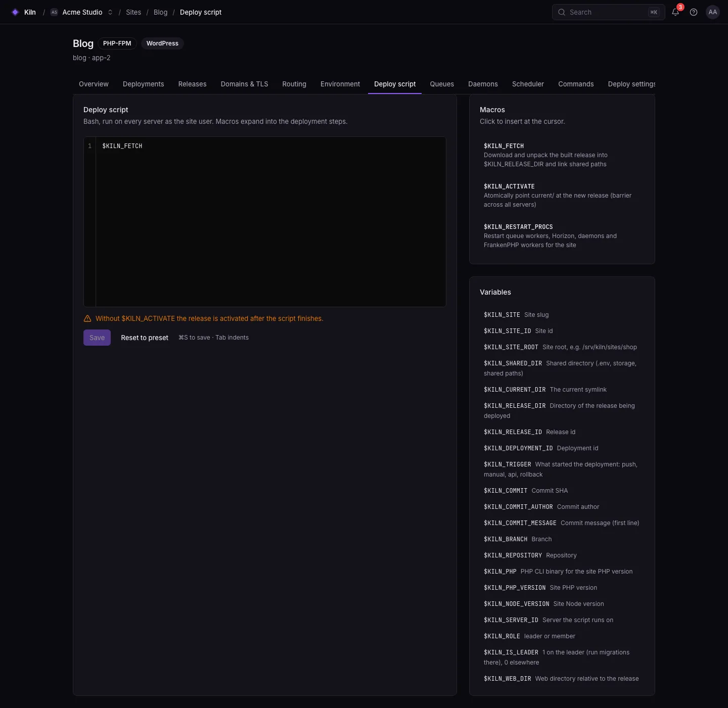Click the $KILN_RELEASE_DIR variable
The width and height of the screenshot is (728, 708).
[x=562, y=411]
